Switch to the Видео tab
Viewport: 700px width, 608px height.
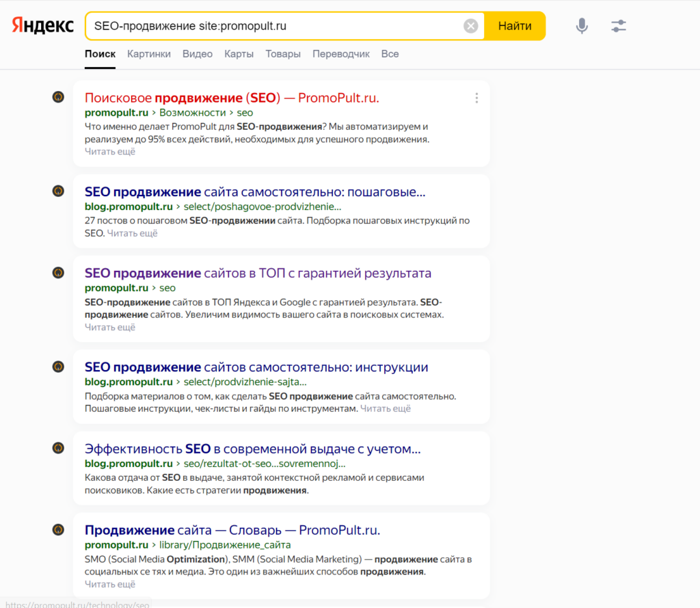coord(198,54)
